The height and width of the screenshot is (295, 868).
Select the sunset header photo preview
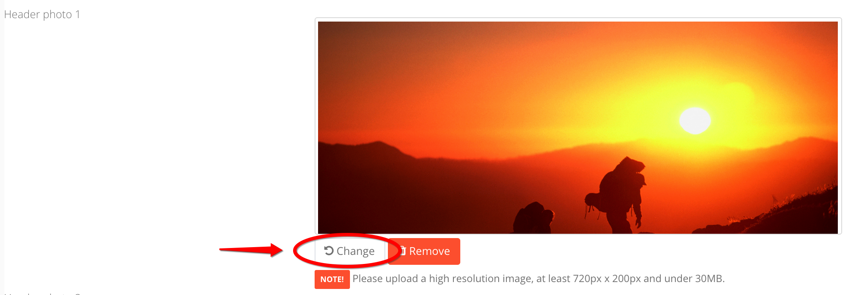[x=578, y=128]
